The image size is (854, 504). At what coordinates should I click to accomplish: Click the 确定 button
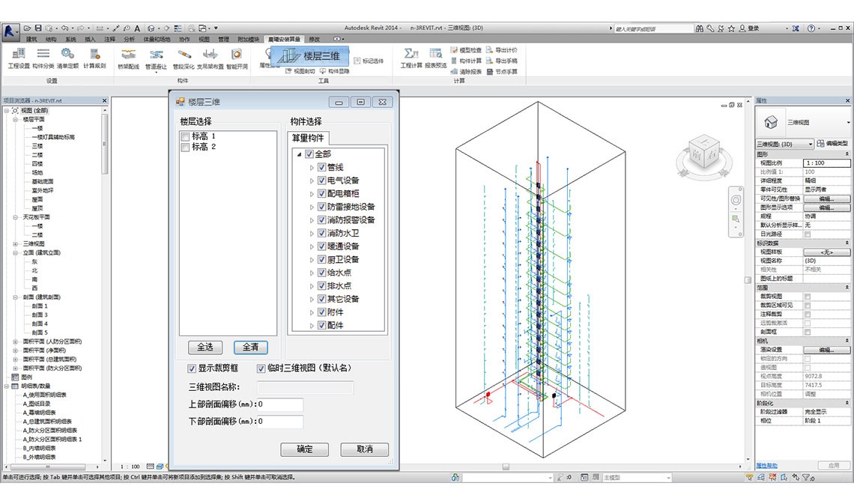[304, 449]
